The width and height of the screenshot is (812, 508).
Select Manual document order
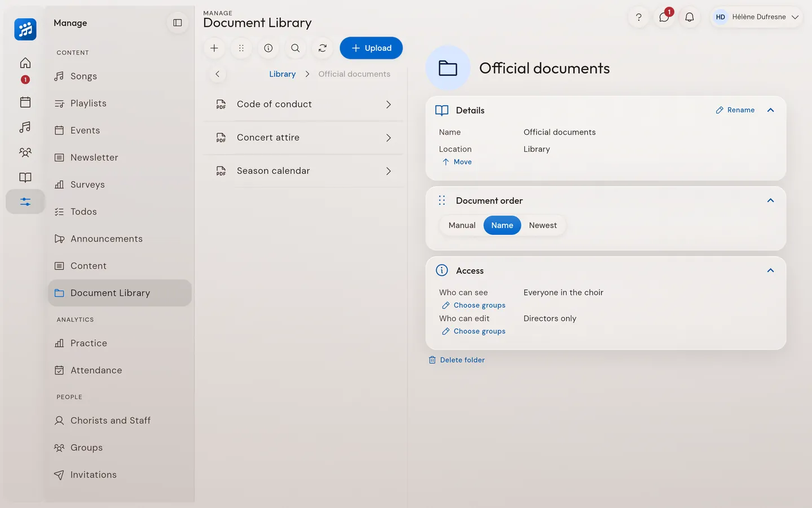462,225
